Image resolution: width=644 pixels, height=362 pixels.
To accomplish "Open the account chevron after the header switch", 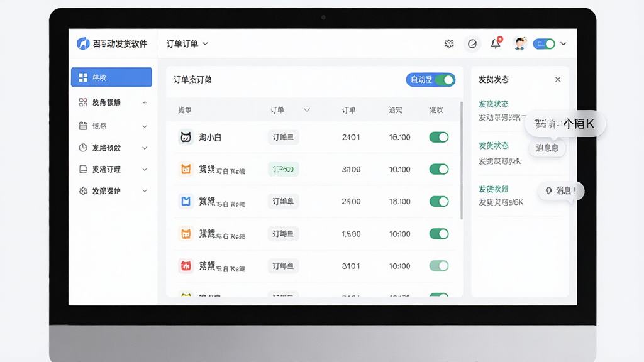I will click(x=563, y=43).
